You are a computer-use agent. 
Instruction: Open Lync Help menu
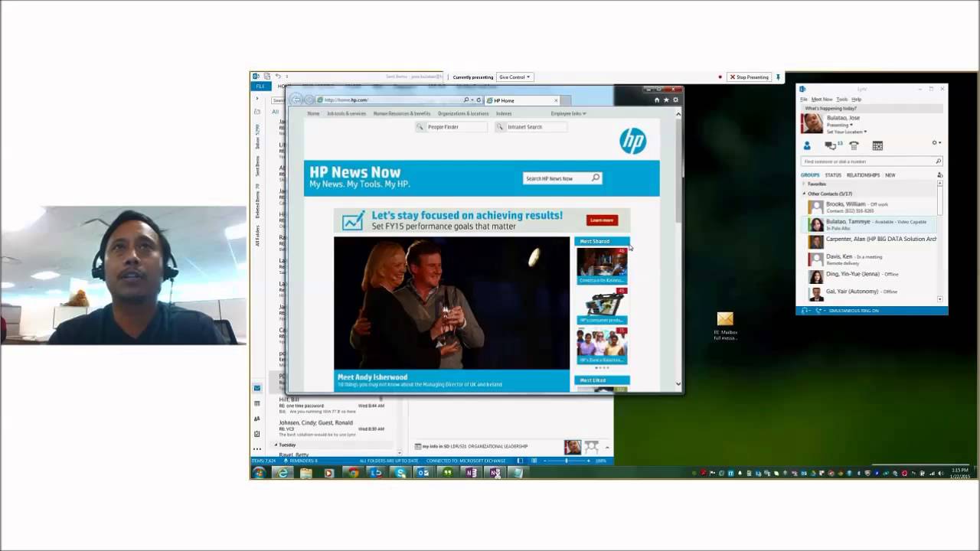click(857, 99)
